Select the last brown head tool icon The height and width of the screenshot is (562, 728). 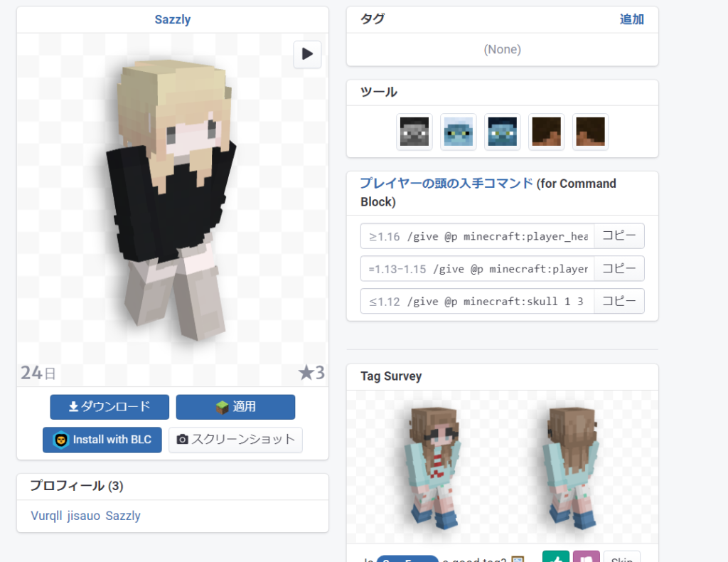pos(591,132)
